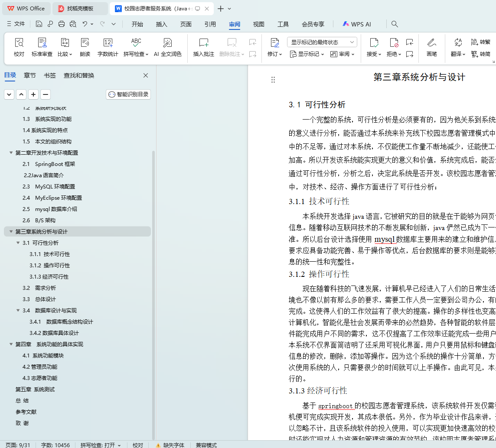Expand outline levels chevron-down button
The width and height of the screenshot is (496, 448).
pos(9,94)
